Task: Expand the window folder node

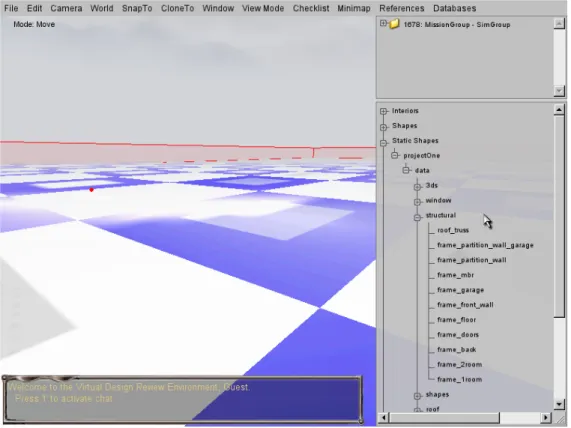Action: tap(417, 202)
